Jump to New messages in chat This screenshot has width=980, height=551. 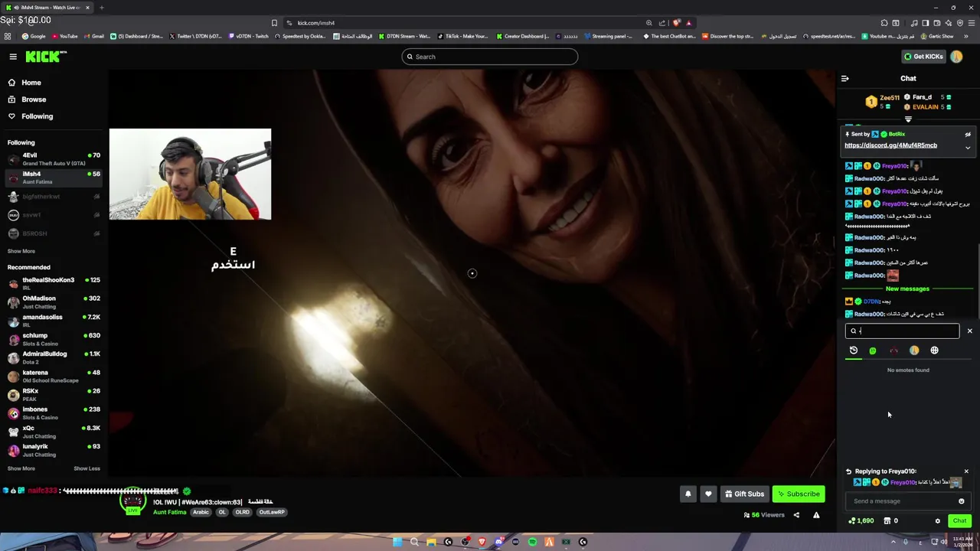(x=907, y=289)
